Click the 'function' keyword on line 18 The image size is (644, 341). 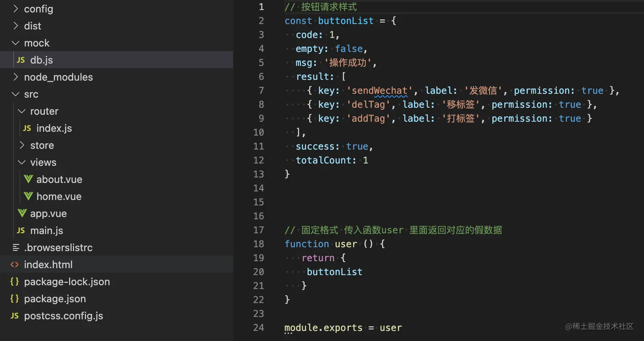click(307, 244)
